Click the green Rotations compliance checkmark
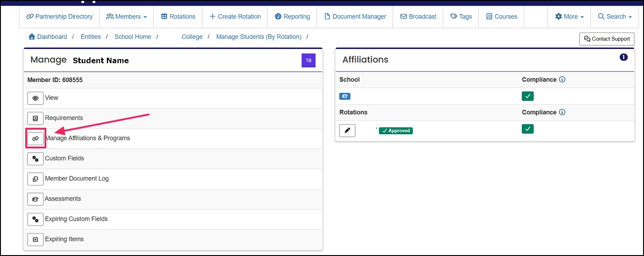The width and height of the screenshot is (644, 256). tap(528, 129)
